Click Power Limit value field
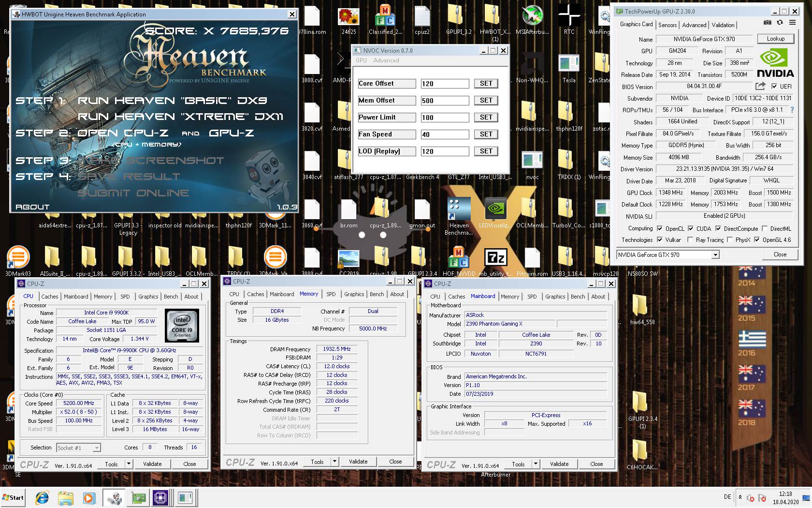 pyautogui.click(x=445, y=118)
